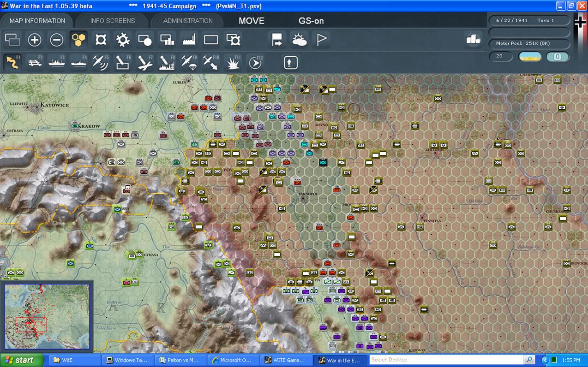Screen dimensions: 588x367
Task: Select the F1 move mode icon
Action: coord(12,62)
